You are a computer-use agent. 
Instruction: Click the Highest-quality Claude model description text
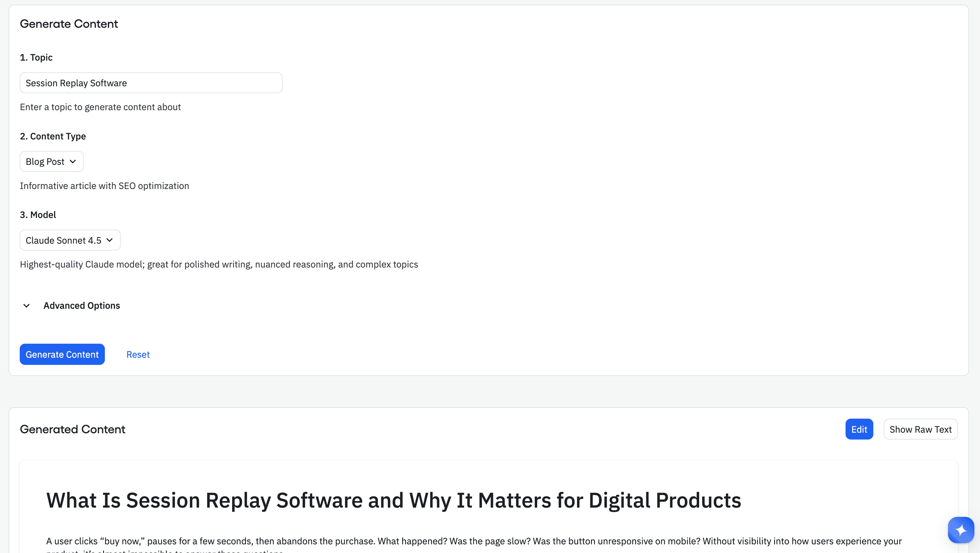pyautogui.click(x=219, y=264)
